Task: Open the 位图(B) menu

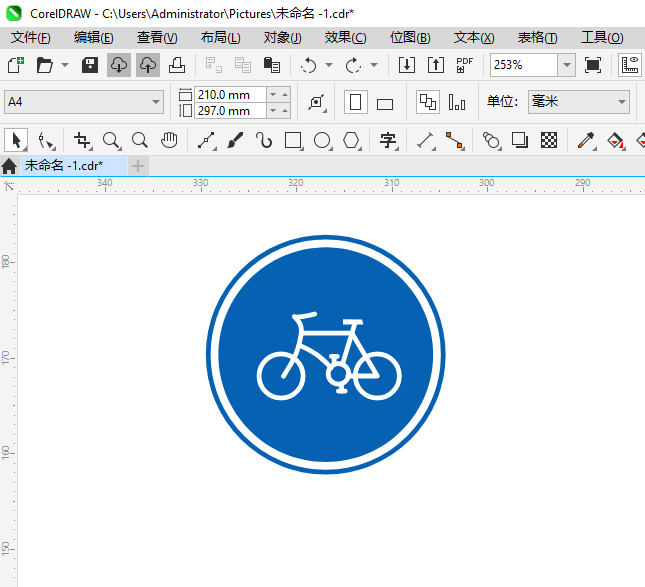Action: 410,38
